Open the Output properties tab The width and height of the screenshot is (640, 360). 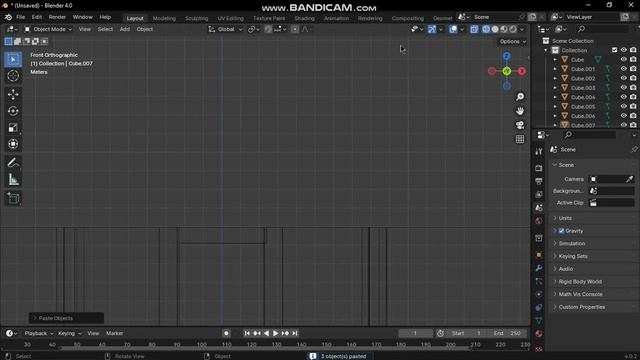coord(539,181)
